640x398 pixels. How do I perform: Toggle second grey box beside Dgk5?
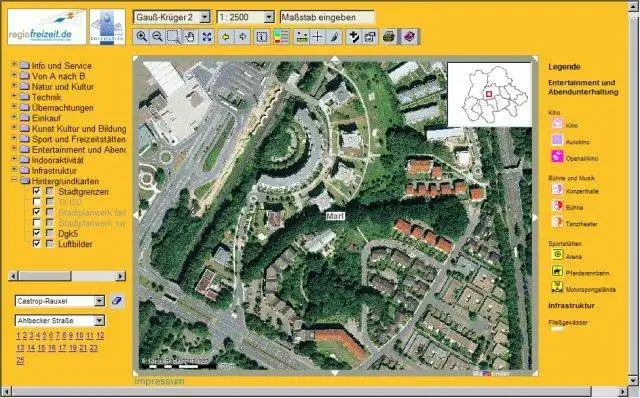(50, 233)
